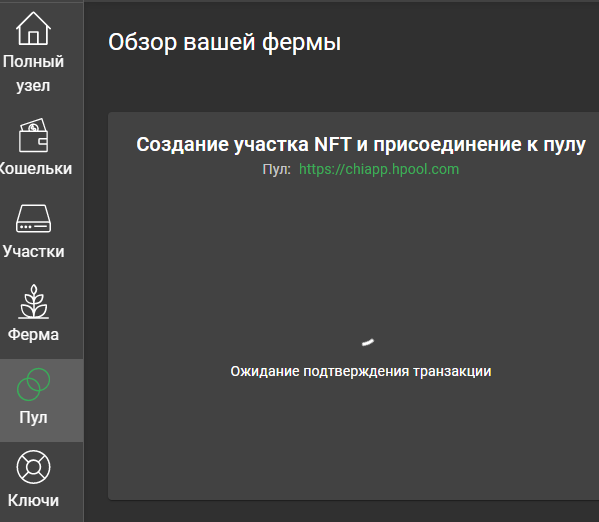The height and width of the screenshot is (522, 599).
Task: Switch to the Кошельки section
Action: point(35,169)
